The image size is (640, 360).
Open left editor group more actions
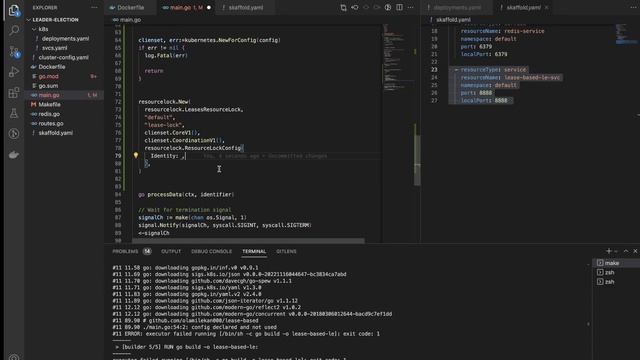(411, 7)
